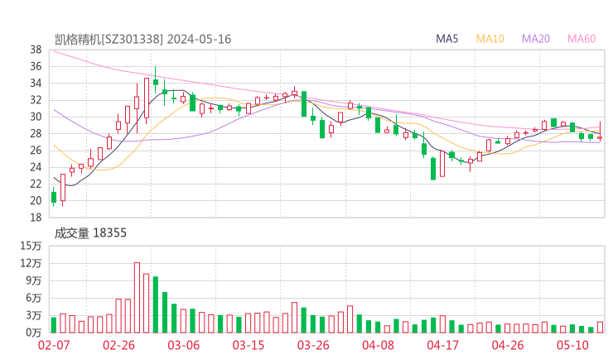Click the 3万 volume axis label
The image size is (613, 364).
tap(34, 315)
